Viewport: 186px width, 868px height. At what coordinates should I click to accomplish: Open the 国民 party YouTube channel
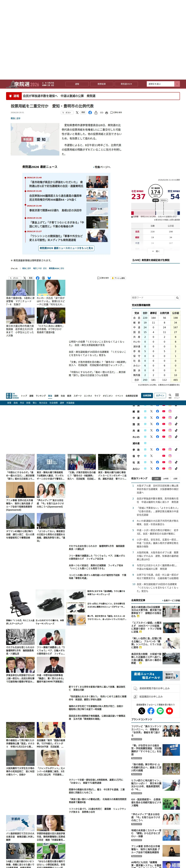(164, 424)
